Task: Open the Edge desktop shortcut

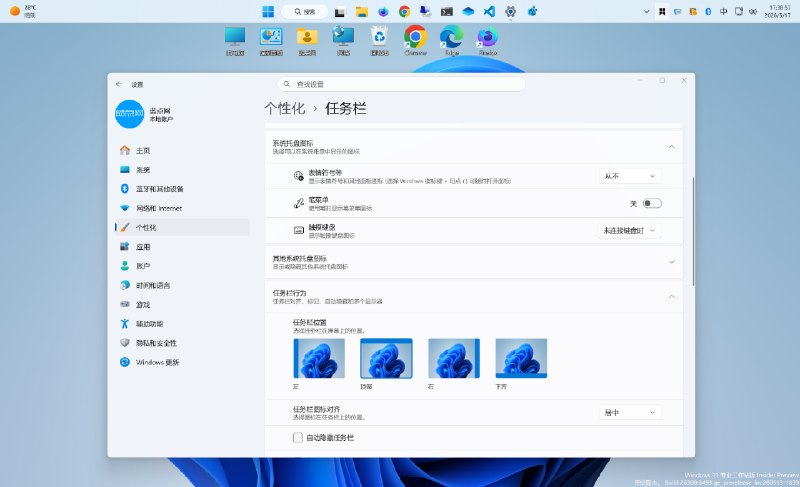Action: tap(452, 41)
